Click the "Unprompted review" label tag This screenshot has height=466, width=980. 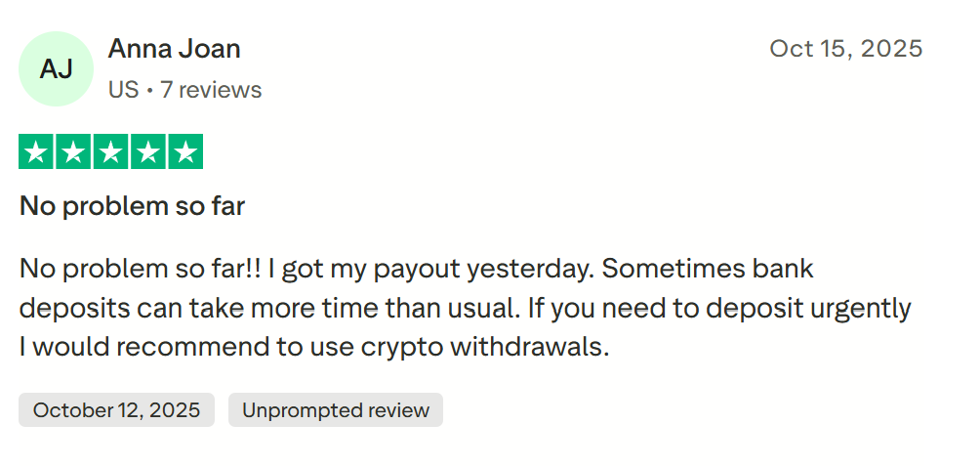click(336, 410)
